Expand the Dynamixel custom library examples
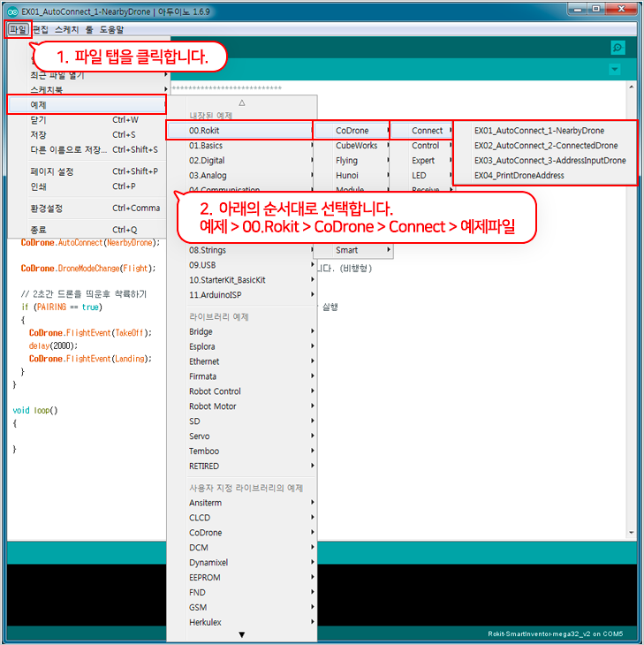This screenshot has height=645, width=644. [x=210, y=563]
